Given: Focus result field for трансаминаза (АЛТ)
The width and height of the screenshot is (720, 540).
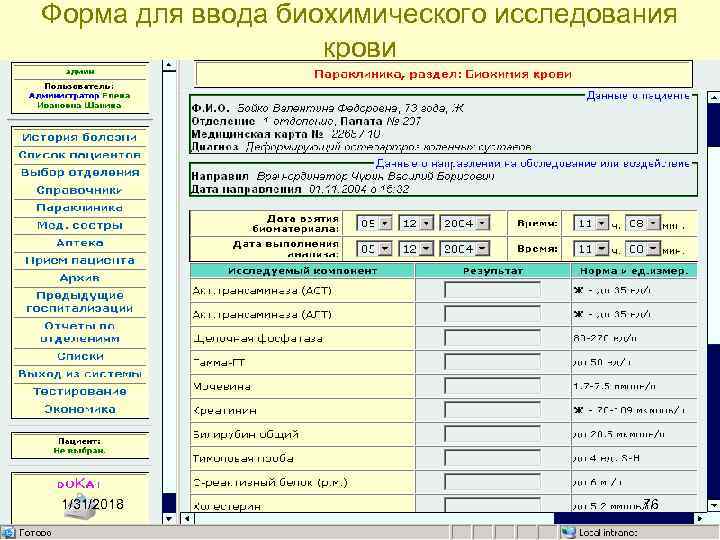Looking at the screenshot, I should pos(492,314).
